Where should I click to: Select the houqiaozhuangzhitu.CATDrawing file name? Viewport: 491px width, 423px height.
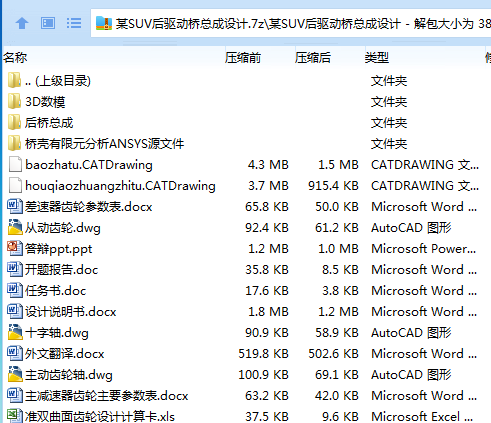pos(120,186)
